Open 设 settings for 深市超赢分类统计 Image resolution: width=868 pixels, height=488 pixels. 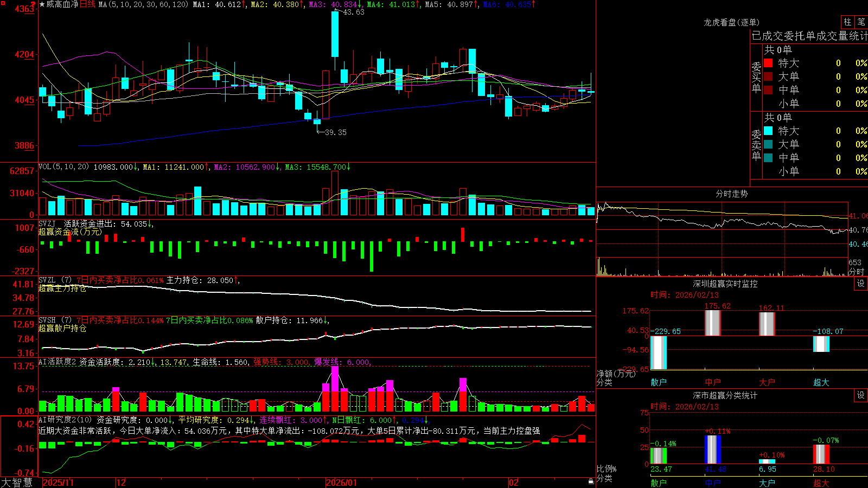pos(861,395)
